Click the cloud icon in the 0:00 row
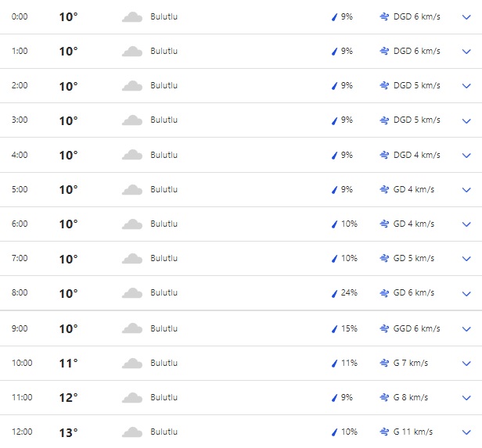 click(x=131, y=16)
